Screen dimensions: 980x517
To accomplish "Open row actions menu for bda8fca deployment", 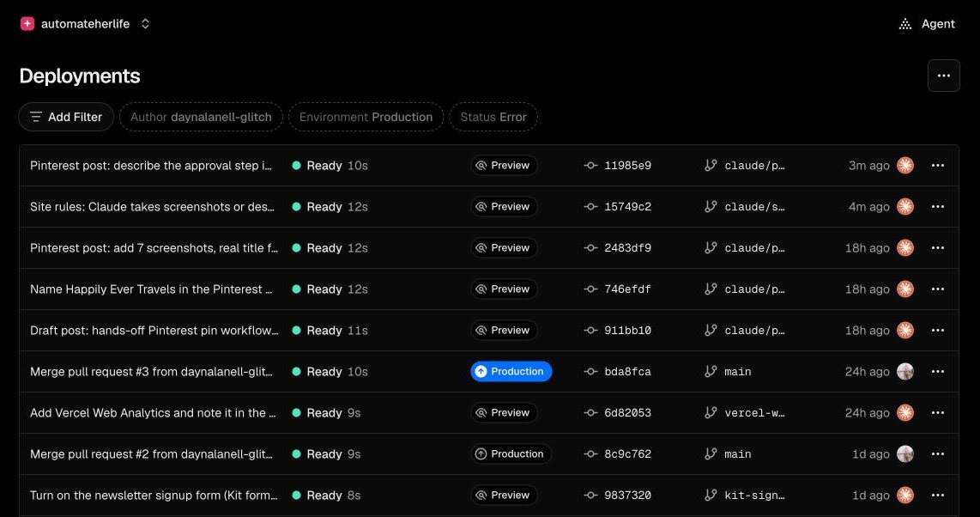I will pyautogui.click(x=937, y=372).
